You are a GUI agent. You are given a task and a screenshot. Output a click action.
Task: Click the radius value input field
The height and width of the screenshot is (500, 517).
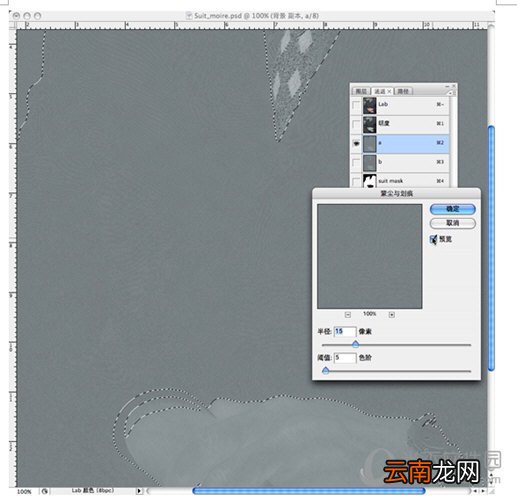click(345, 331)
